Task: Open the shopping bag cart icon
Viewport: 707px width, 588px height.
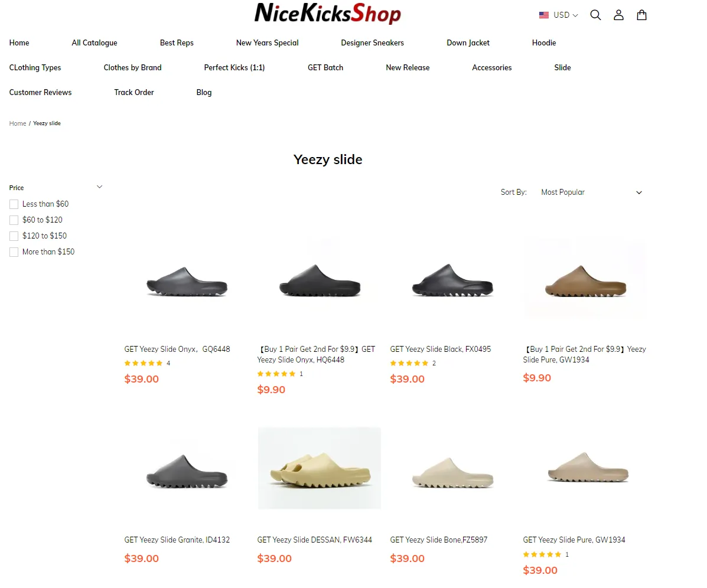Action: [x=641, y=15]
